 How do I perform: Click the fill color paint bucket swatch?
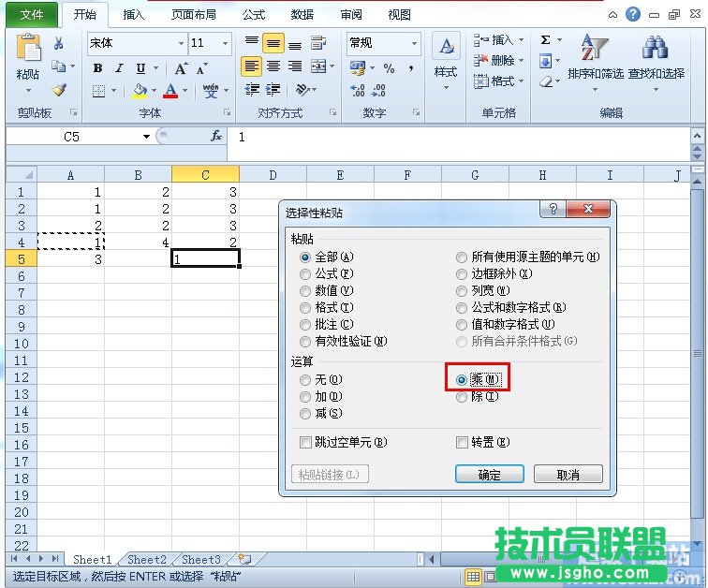click(x=140, y=91)
